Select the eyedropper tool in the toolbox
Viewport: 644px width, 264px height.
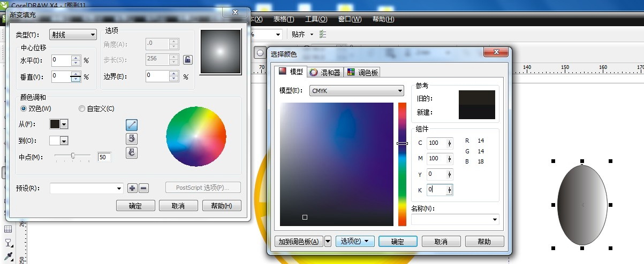[x=8, y=257]
